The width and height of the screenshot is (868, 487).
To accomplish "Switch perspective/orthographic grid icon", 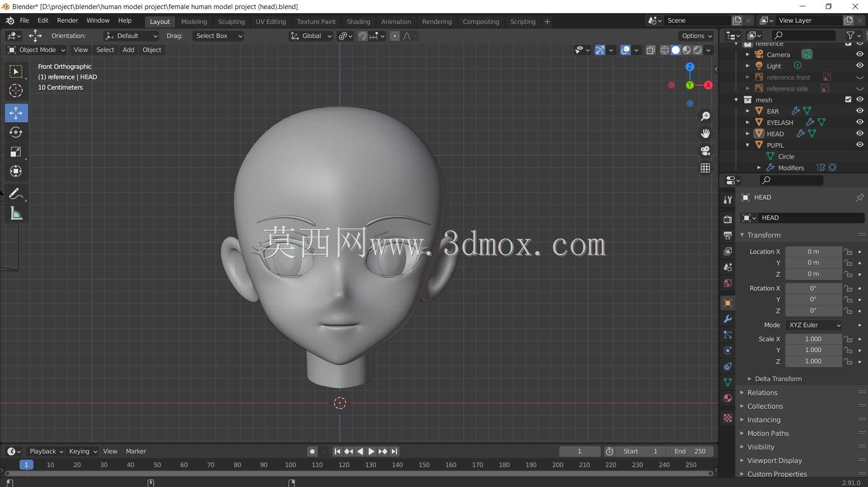I will [705, 168].
